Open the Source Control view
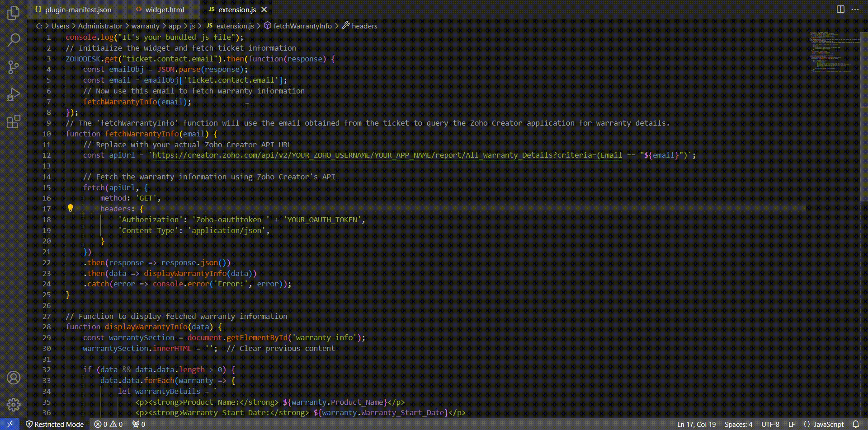 click(x=14, y=67)
